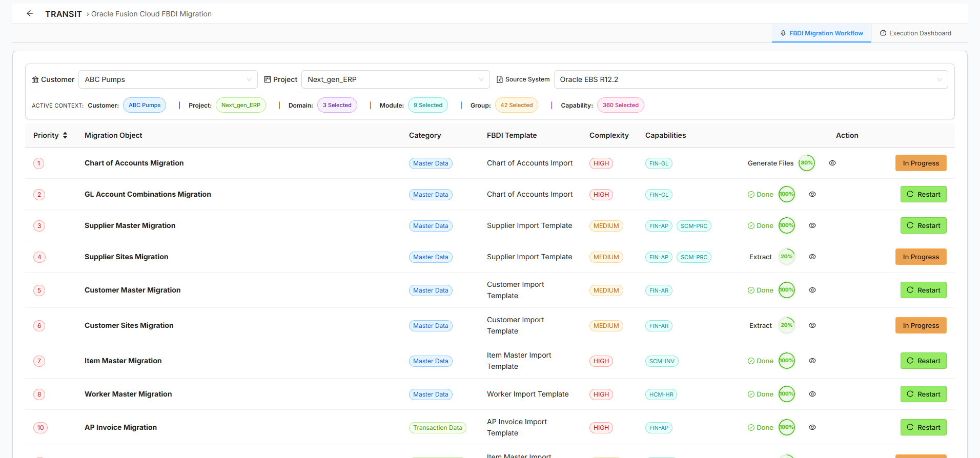Click the Customer building icon
The width and height of the screenshot is (980, 458).
tap(35, 79)
